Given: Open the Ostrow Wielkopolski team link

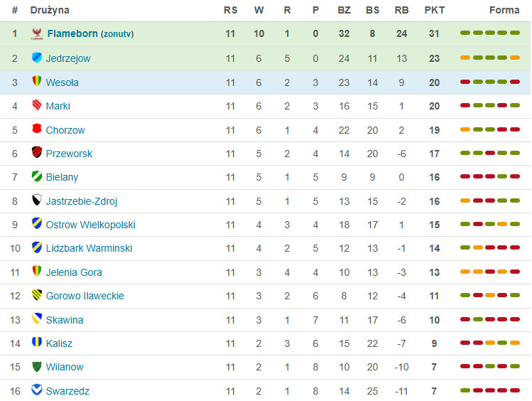Looking at the screenshot, I should pyautogui.click(x=90, y=225).
